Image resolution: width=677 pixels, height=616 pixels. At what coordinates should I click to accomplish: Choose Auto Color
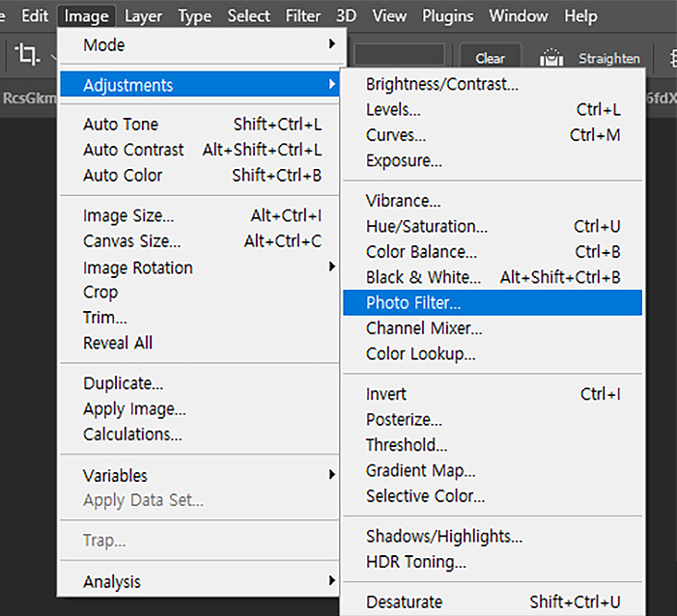coord(199,176)
